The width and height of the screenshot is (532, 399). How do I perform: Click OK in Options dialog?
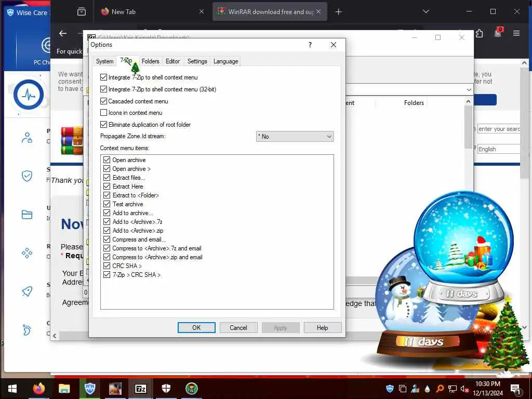196,328
